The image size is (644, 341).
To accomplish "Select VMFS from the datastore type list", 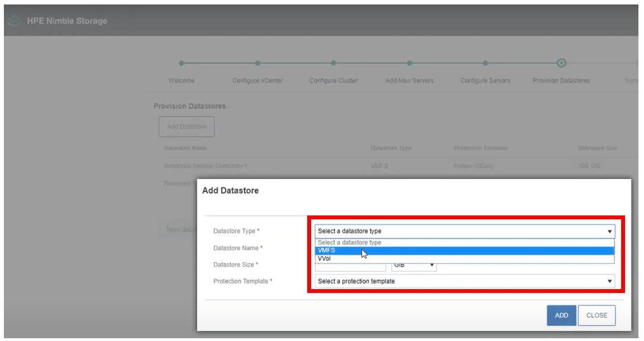I will point(464,251).
